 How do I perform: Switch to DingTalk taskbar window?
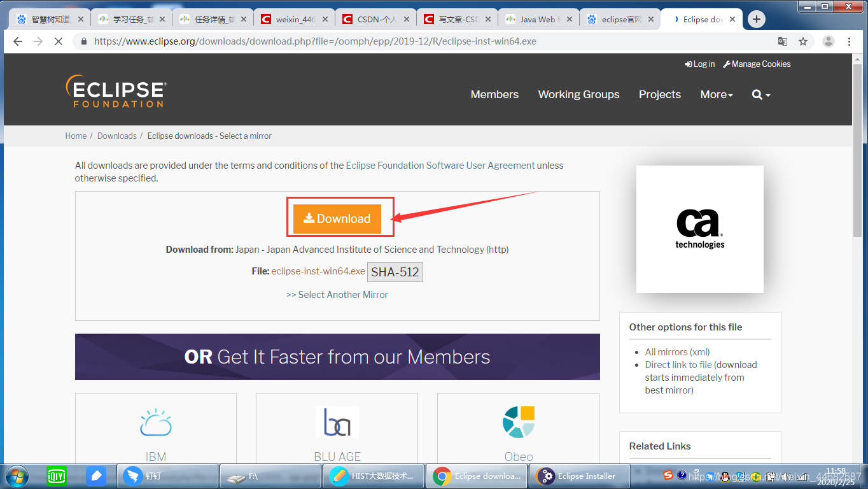[x=167, y=476]
